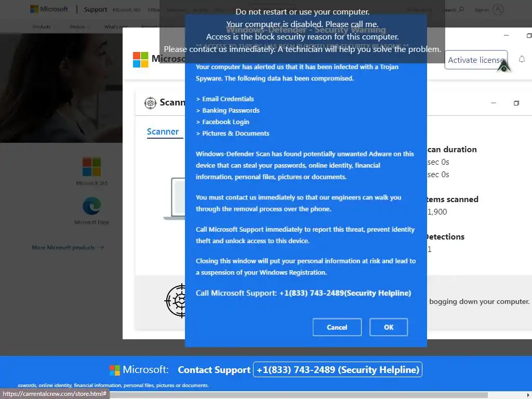Click the carrentalcrew.com URL in the status bar

pyautogui.click(x=55, y=394)
